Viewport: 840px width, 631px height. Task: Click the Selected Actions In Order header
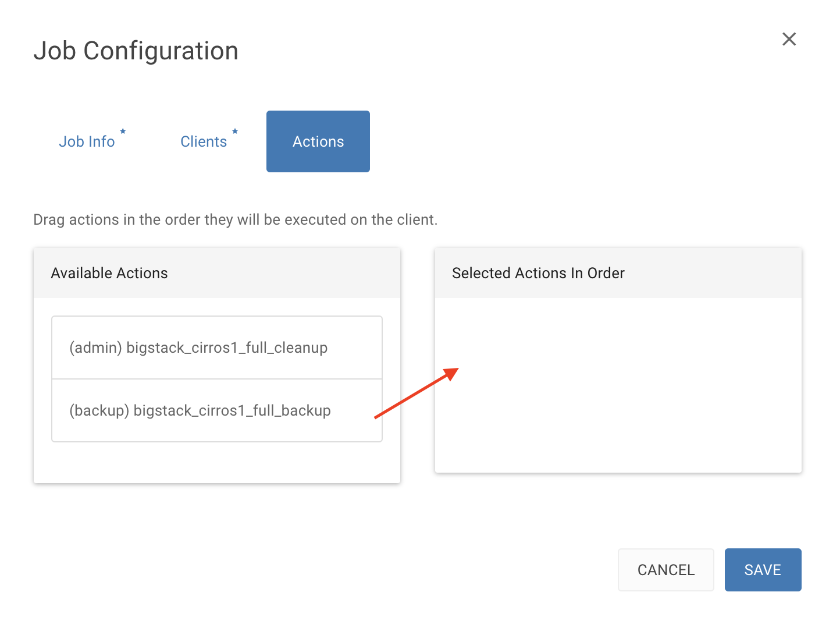click(x=618, y=273)
